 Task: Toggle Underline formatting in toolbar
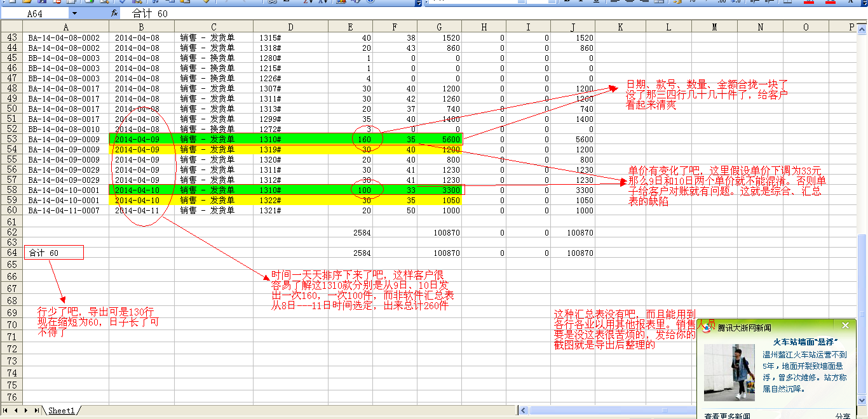point(595,1)
